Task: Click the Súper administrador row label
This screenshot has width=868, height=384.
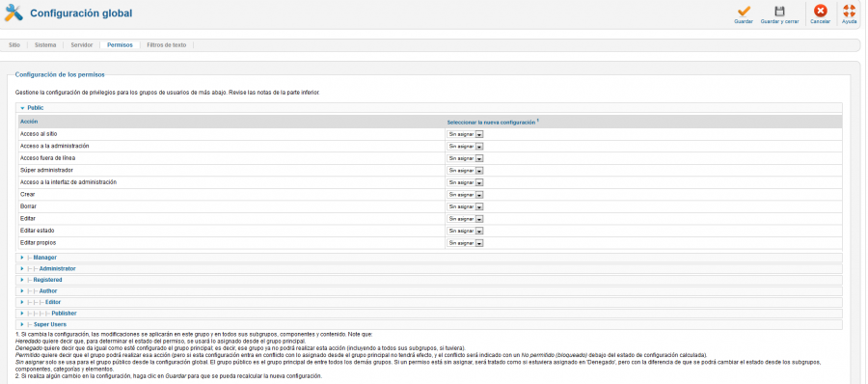Action: point(46,170)
